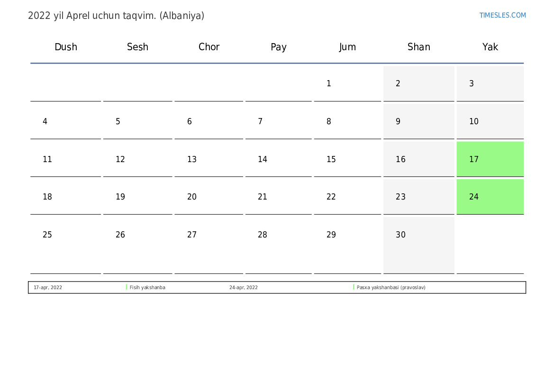Click the Shan weekday header

pos(419,47)
